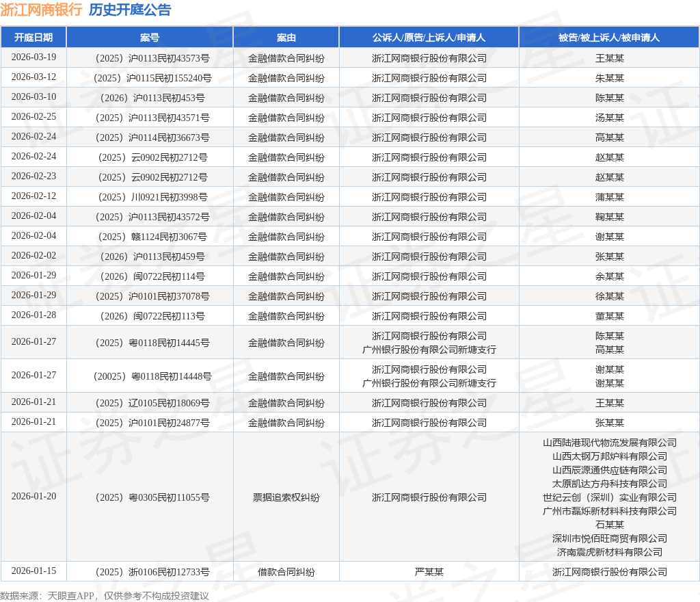Select case number (2025)粤0305民初11055号

coord(152,497)
